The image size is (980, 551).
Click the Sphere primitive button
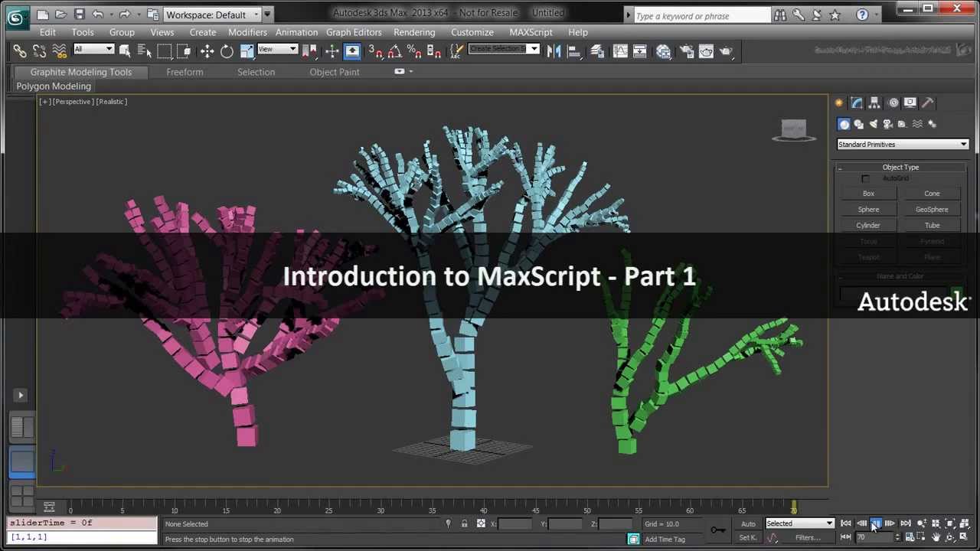point(868,210)
